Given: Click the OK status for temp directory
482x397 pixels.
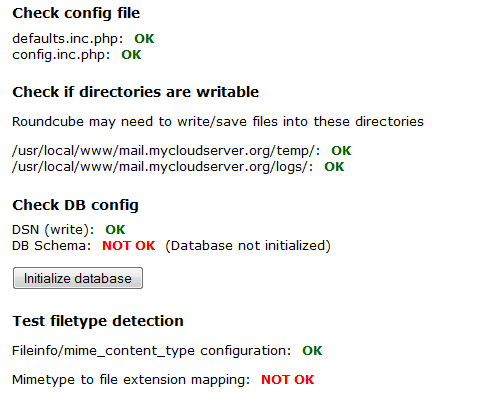Looking at the screenshot, I should click(341, 151).
